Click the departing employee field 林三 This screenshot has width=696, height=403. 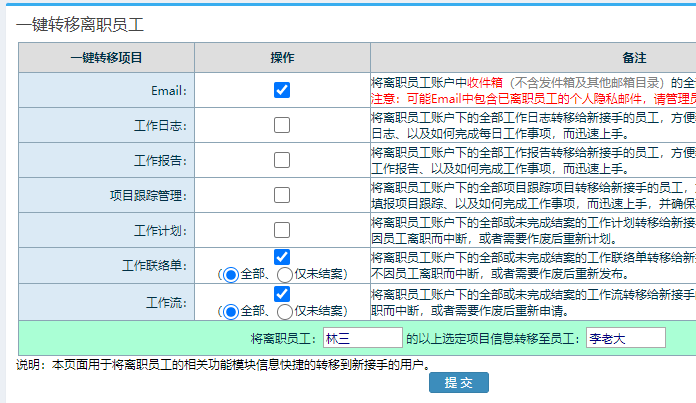pyautogui.click(x=363, y=338)
